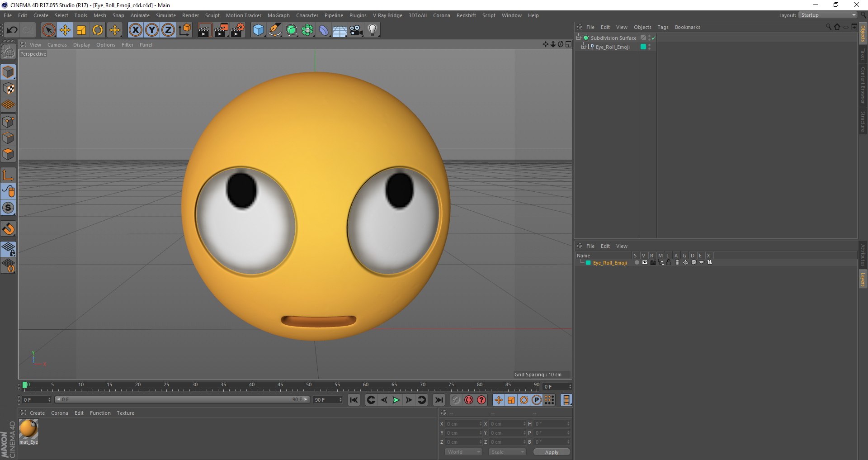Select the Move tool
This screenshot has height=460, width=868.
click(x=65, y=30)
